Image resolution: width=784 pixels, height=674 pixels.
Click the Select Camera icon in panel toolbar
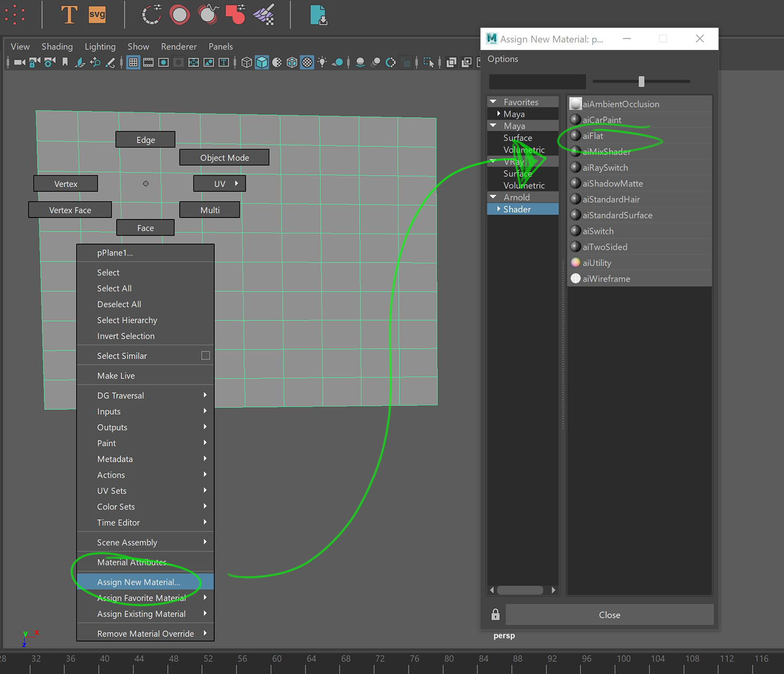coord(20,63)
